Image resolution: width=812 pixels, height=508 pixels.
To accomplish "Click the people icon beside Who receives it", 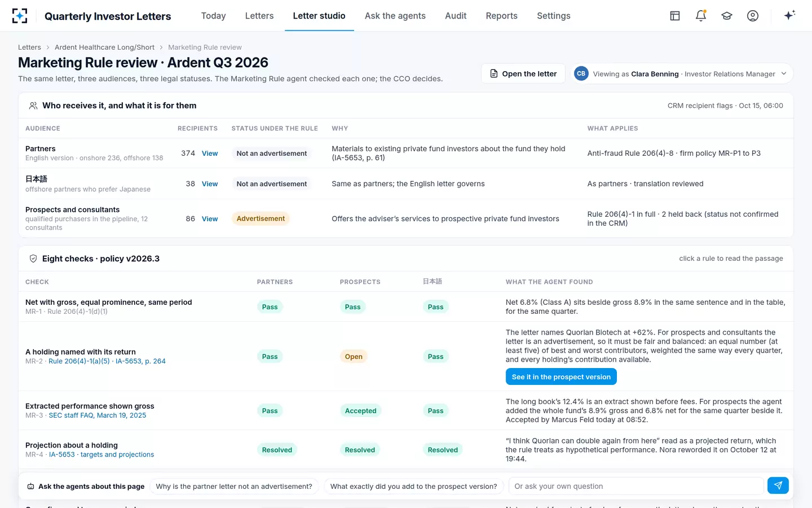I will pyautogui.click(x=33, y=106).
